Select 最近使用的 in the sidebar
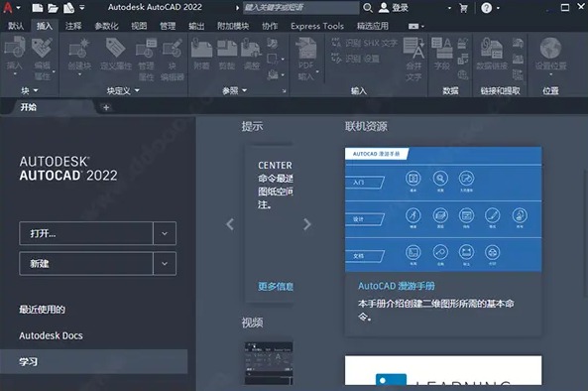The height and width of the screenshot is (391, 588). point(42,310)
